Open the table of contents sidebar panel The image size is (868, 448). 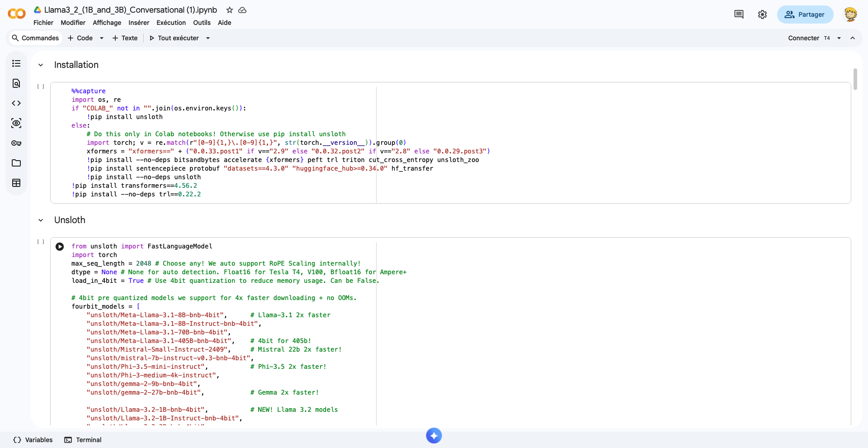[x=16, y=63]
